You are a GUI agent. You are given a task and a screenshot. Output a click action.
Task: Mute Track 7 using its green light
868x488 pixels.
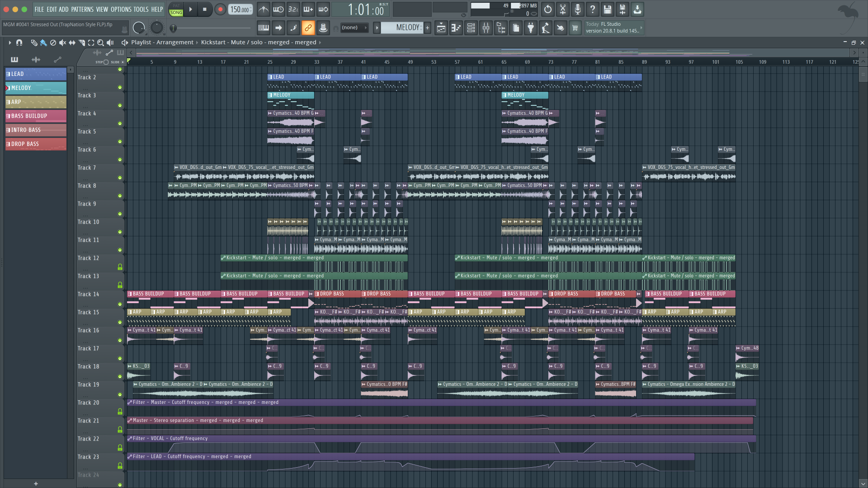[120, 178]
